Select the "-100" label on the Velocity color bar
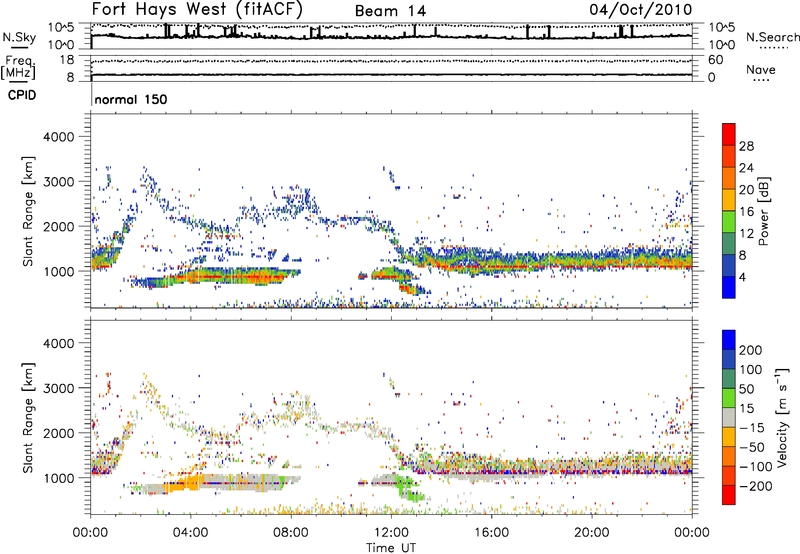This screenshot has width=800, height=554. point(755,467)
